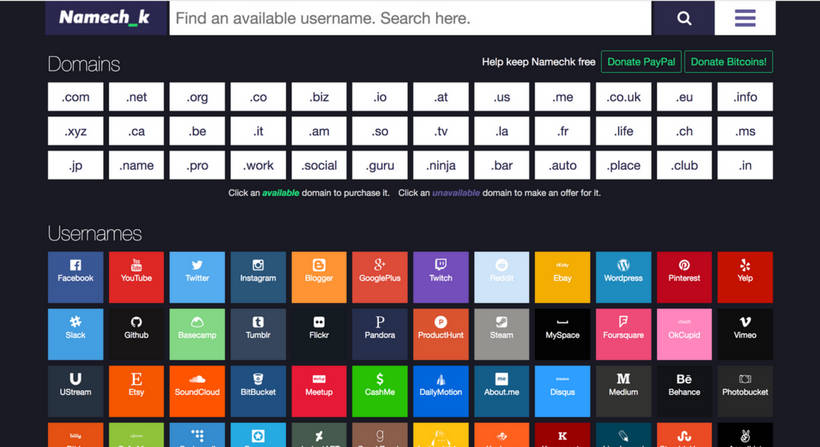Select the .com domain tile
Image resolution: width=820 pixels, height=447 pixels.
coord(76,97)
